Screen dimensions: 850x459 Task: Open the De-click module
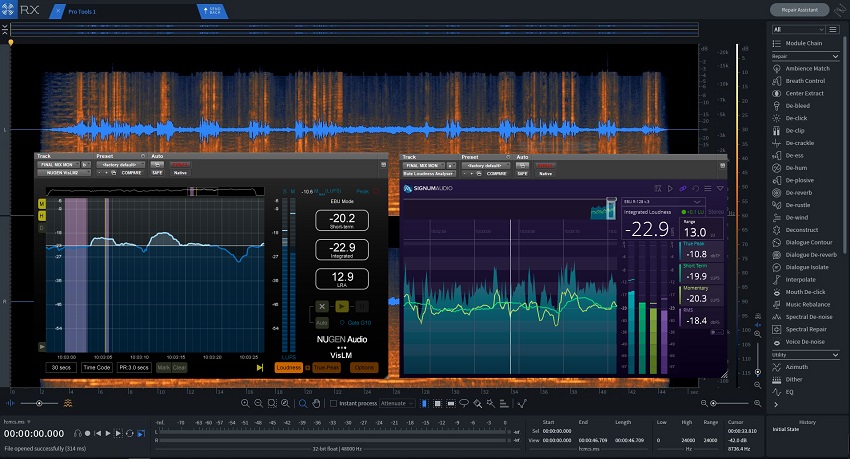pos(790,118)
